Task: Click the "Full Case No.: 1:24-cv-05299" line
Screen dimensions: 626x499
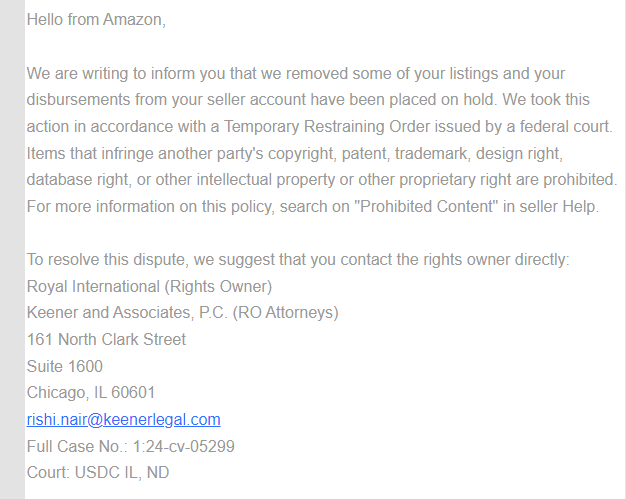Action: point(131,446)
